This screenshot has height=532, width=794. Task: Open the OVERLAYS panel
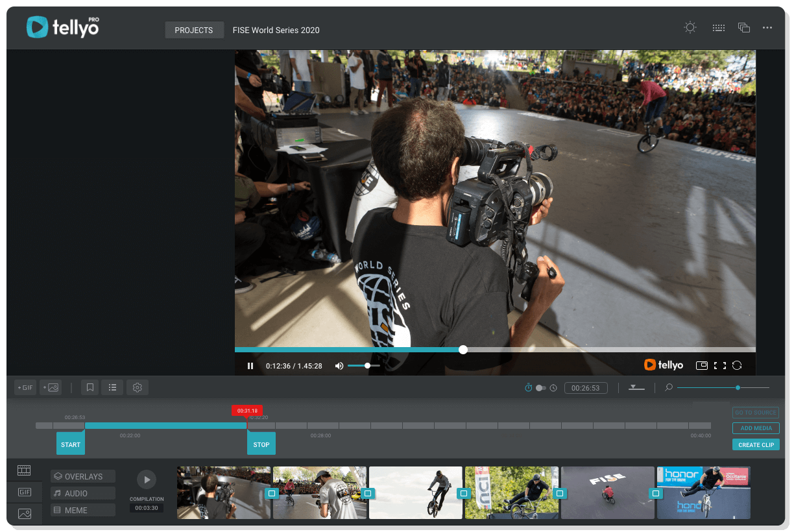[83, 476]
